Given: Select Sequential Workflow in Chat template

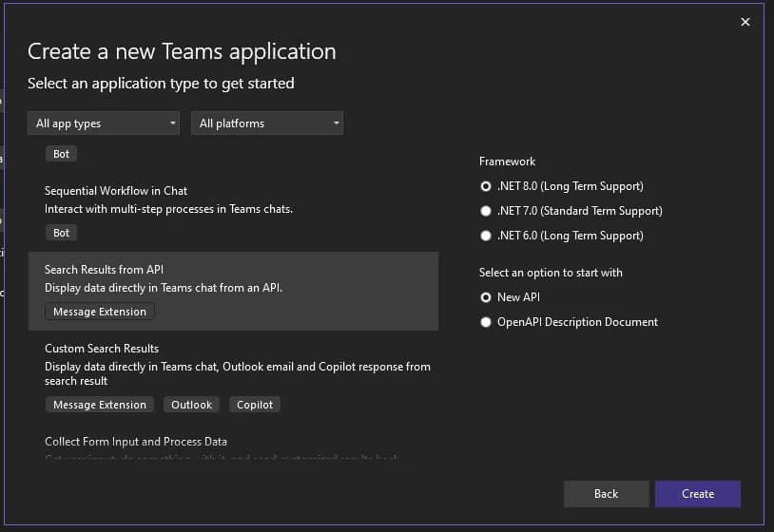Looking at the screenshot, I should 233,212.
